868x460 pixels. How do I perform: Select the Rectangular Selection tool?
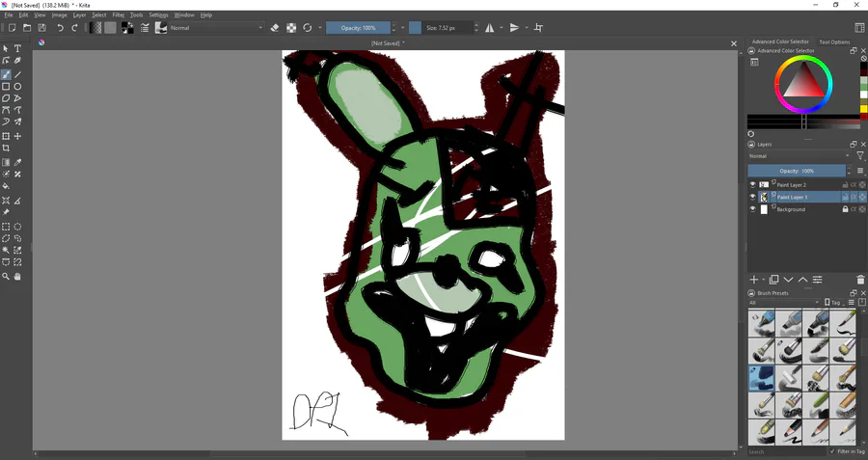click(x=6, y=227)
